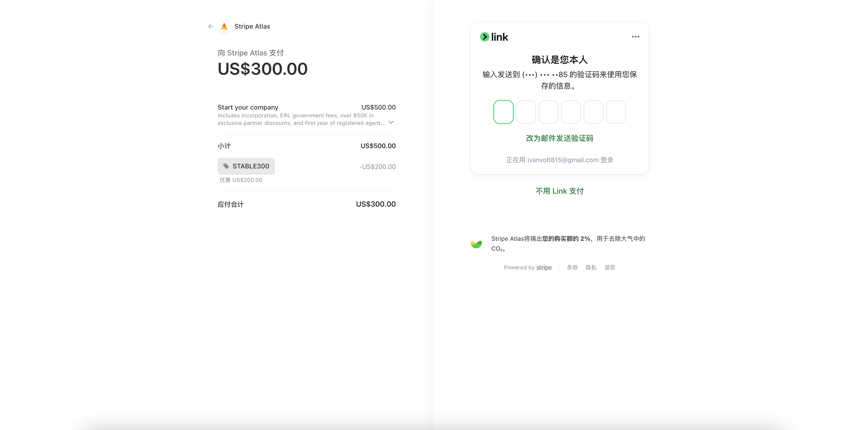Click the tag icon on STABLE300 coupon
Screen dimensions: 868x430
pyautogui.click(x=226, y=166)
